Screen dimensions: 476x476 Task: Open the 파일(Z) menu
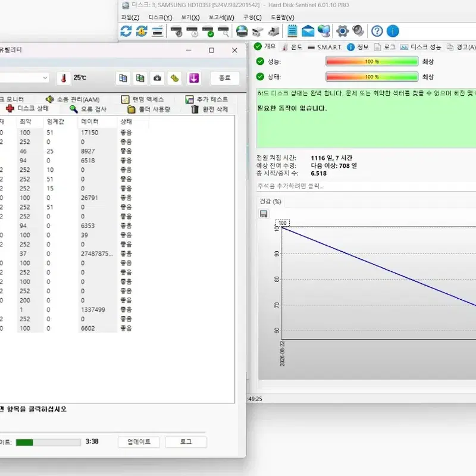point(130,17)
